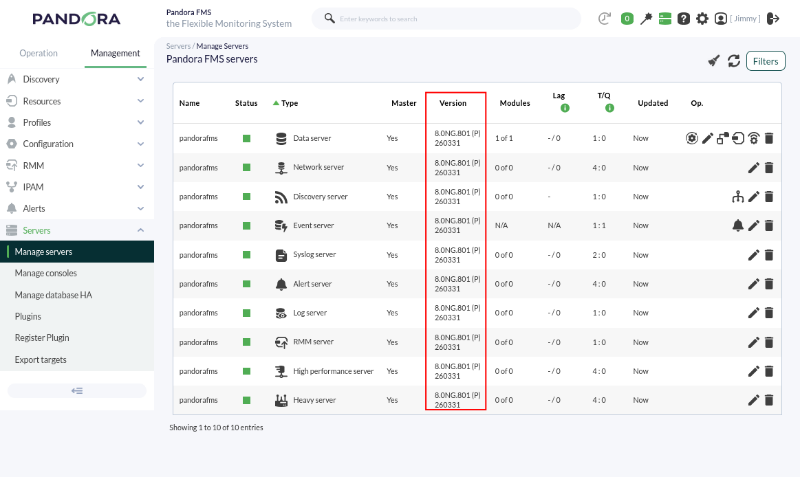This screenshot has width=800, height=477.
Task: Click the Data server configuration gear icon
Action: [x=691, y=138]
